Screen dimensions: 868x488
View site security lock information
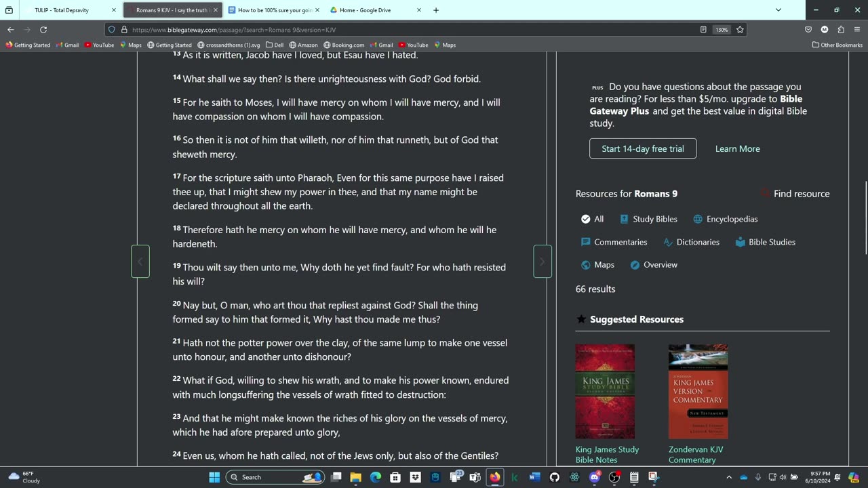pyautogui.click(x=124, y=30)
